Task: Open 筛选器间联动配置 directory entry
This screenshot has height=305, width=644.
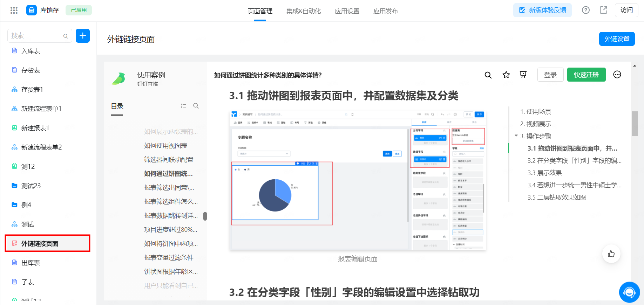Action: point(169,160)
